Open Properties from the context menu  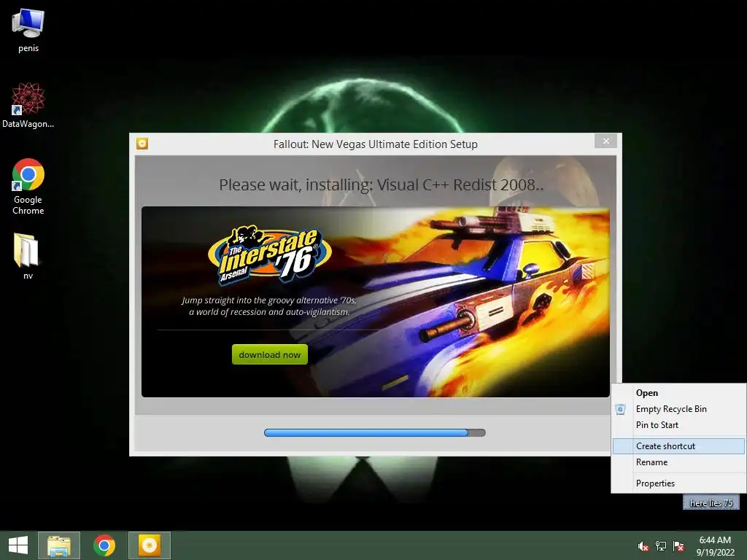(x=678, y=483)
